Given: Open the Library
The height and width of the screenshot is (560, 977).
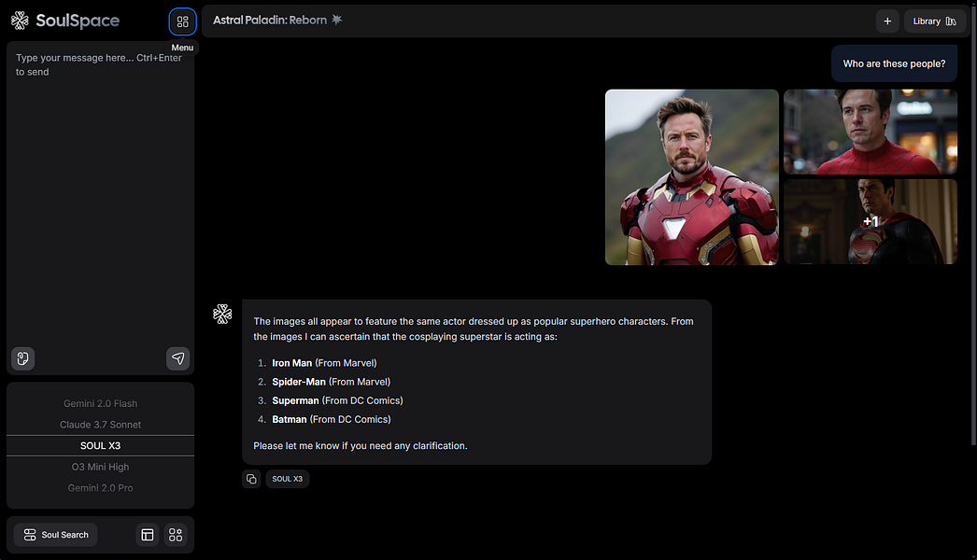Looking at the screenshot, I should (935, 21).
